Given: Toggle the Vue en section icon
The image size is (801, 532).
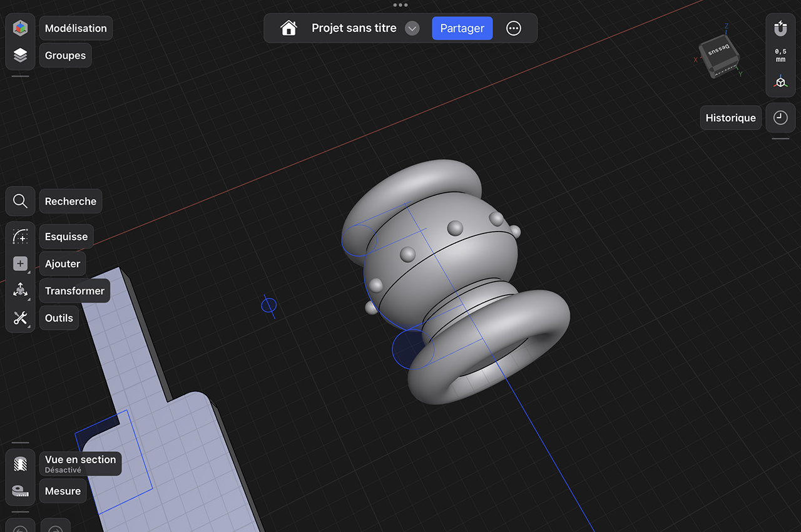Looking at the screenshot, I should [x=20, y=464].
